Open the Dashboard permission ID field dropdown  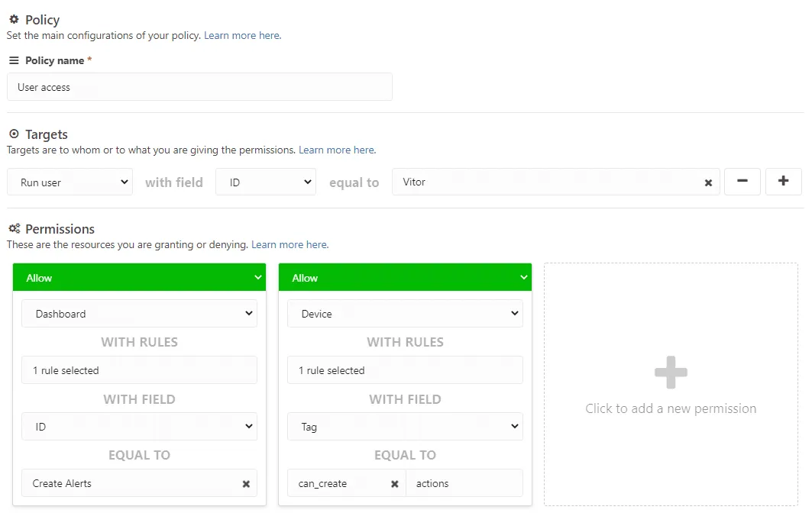point(139,427)
